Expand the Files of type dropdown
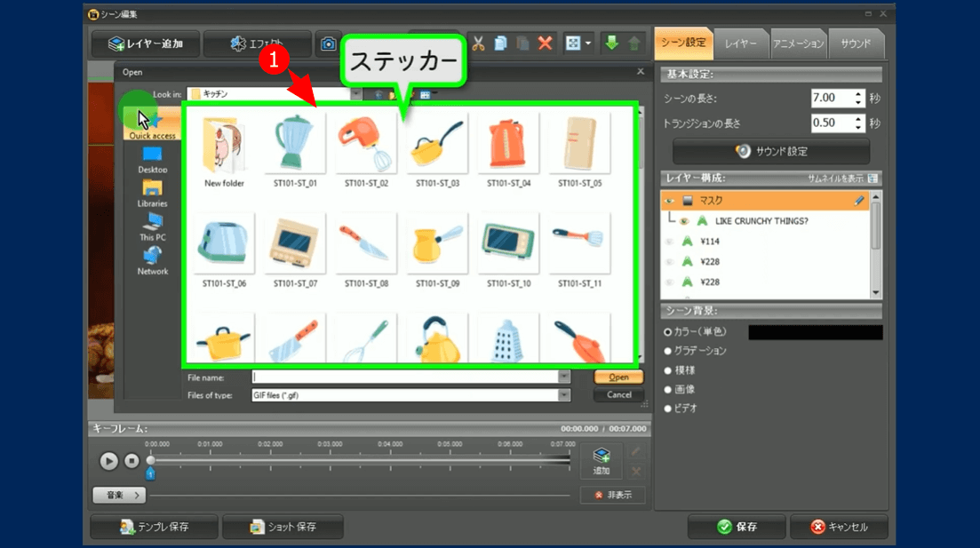Image resolution: width=980 pixels, height=548 pixels. pyautogui.click(x=564, y=395)
